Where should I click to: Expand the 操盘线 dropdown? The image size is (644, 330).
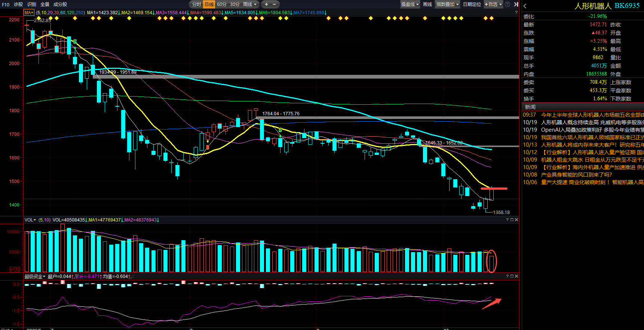click(410, 4)
